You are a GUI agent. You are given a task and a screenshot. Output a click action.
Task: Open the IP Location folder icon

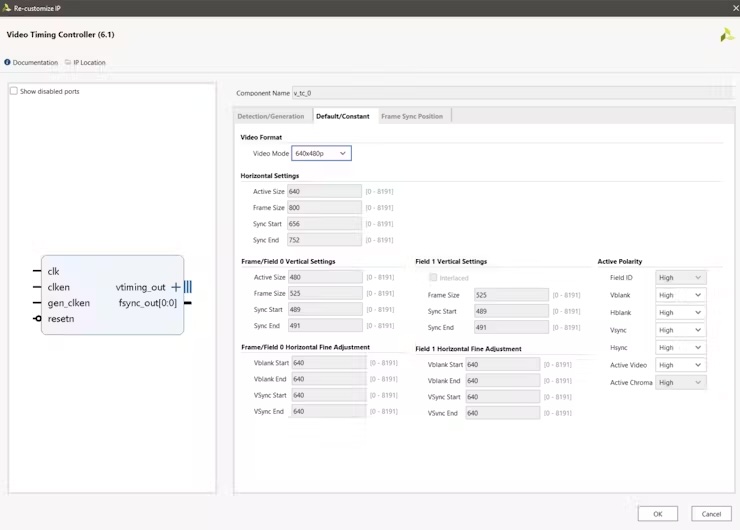tap(68, 62)
